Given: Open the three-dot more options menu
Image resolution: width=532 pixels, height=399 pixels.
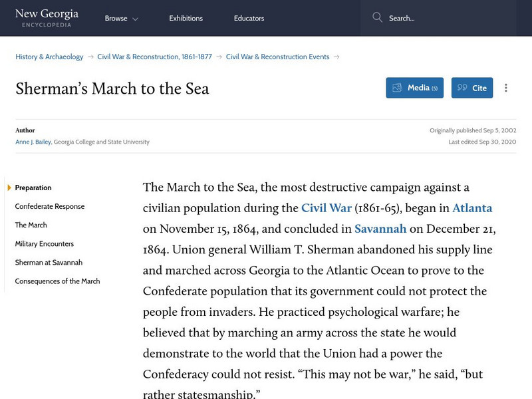Looking at the screenshot, I should (506, 88).
